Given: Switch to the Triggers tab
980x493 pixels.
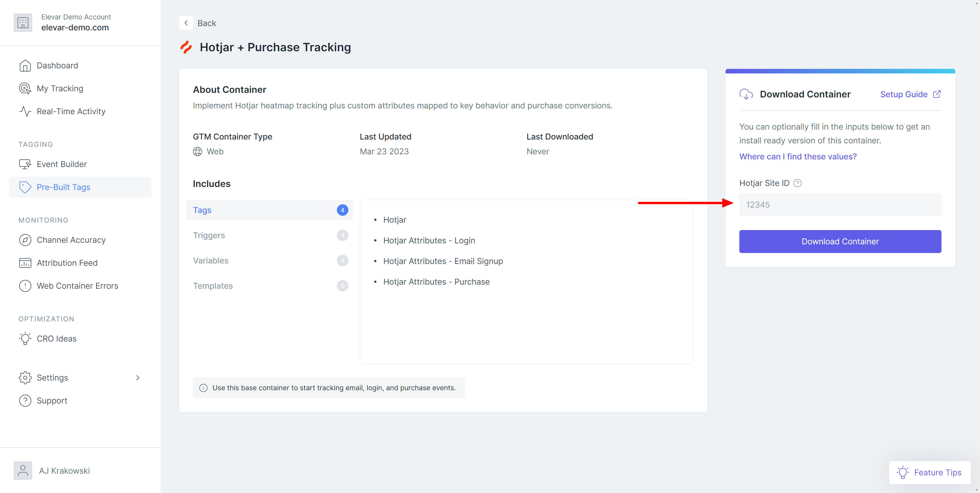Looking at the screenshot, I should pyautogui.click(x=209, y=235).
